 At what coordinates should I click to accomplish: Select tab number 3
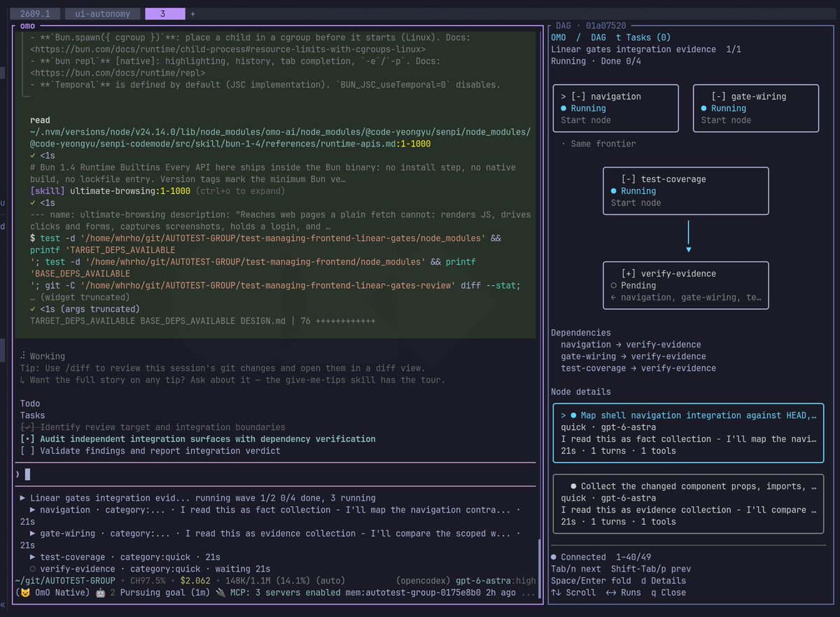[164, 13]
